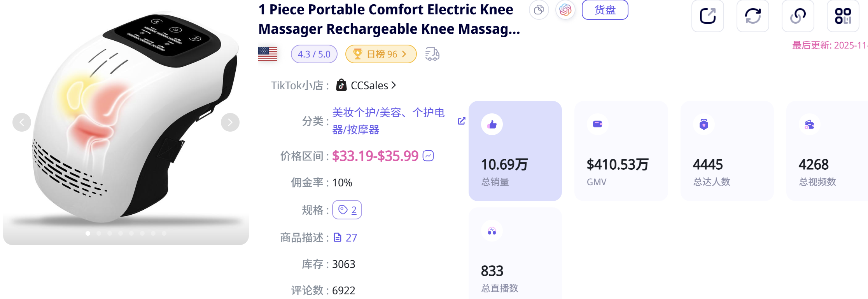Click the TikTok shop icon beside CCSales

[341, 85]
